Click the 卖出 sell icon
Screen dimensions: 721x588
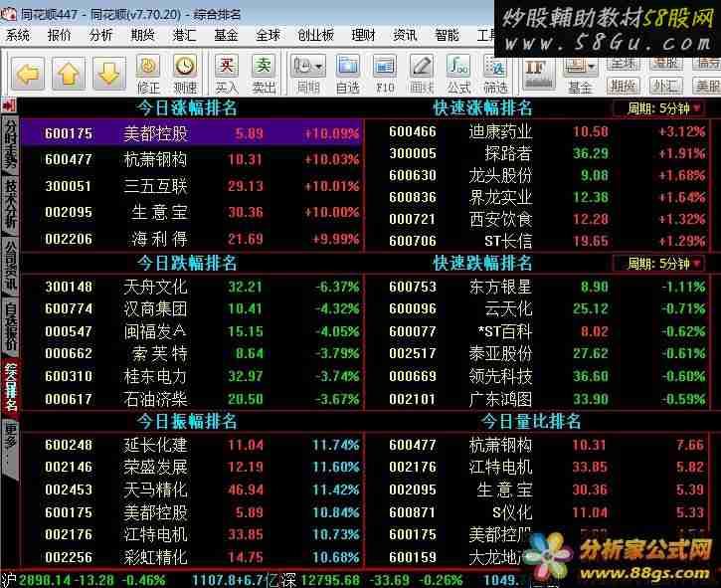264,74
